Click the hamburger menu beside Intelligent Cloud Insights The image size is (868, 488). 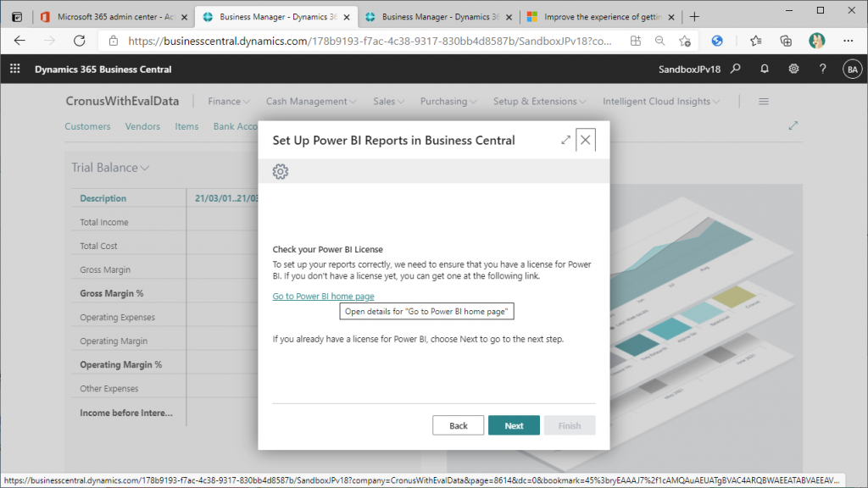click(764, 102)
